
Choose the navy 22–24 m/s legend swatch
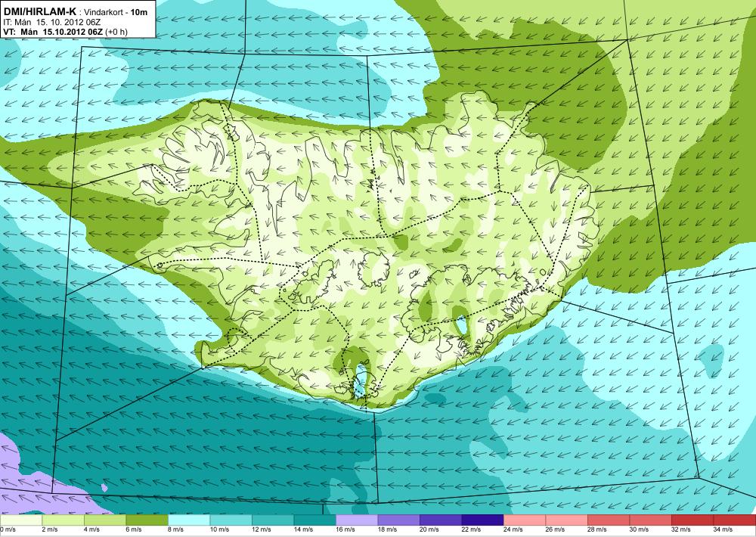click(482, 520)
